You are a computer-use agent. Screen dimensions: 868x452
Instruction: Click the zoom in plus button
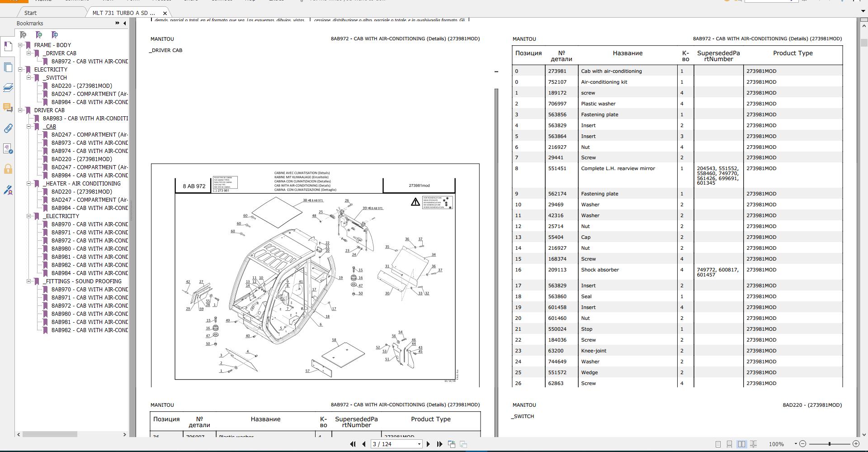[x=856, y=444]
